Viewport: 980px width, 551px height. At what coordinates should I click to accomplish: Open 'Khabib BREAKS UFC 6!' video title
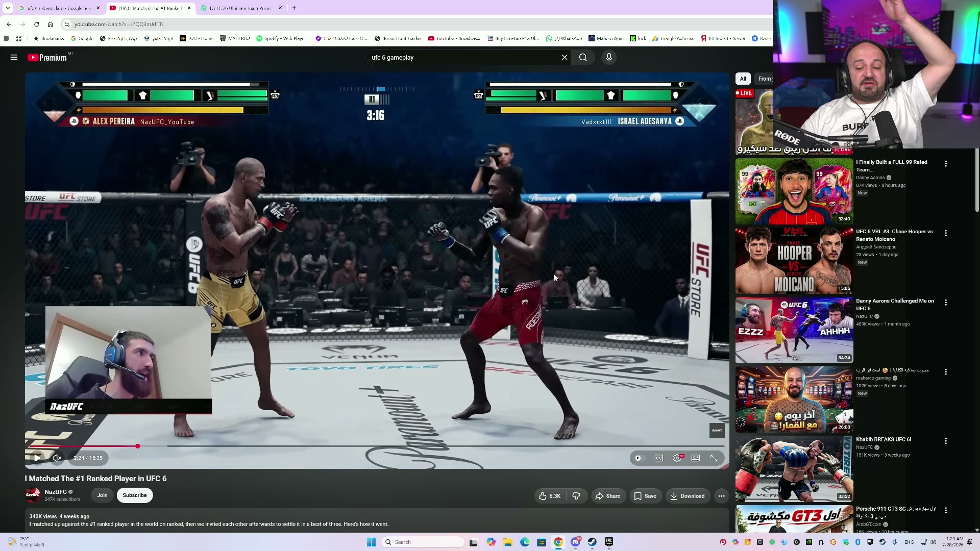(x=884, y=440)
